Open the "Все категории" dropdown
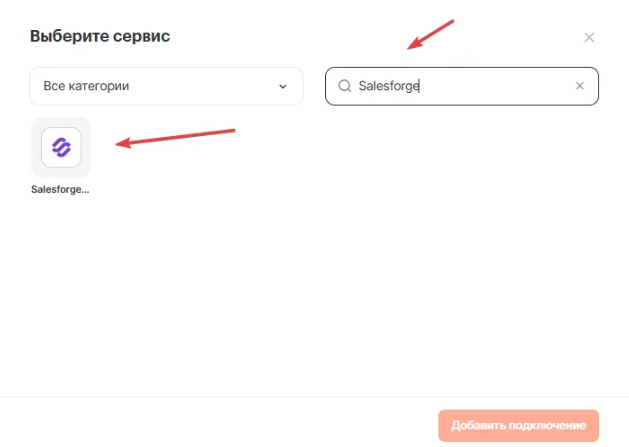The height and width of the screenshot is (447, 629). coord(166,86)
